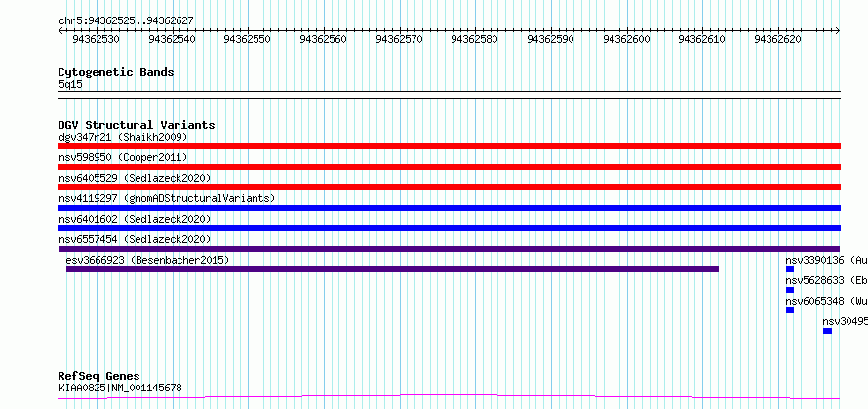868x409 pixels.
Task: Click the nsv4119297 gnomADStructuralVariants blue bar
Action: pyautogui.click(x=449, y=208)
